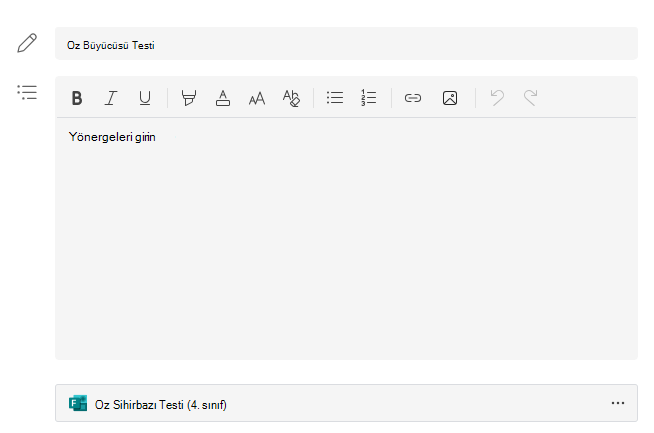Toggle bold formatting
The width and height of the screenshot is (654, 433).
[77, 98]
